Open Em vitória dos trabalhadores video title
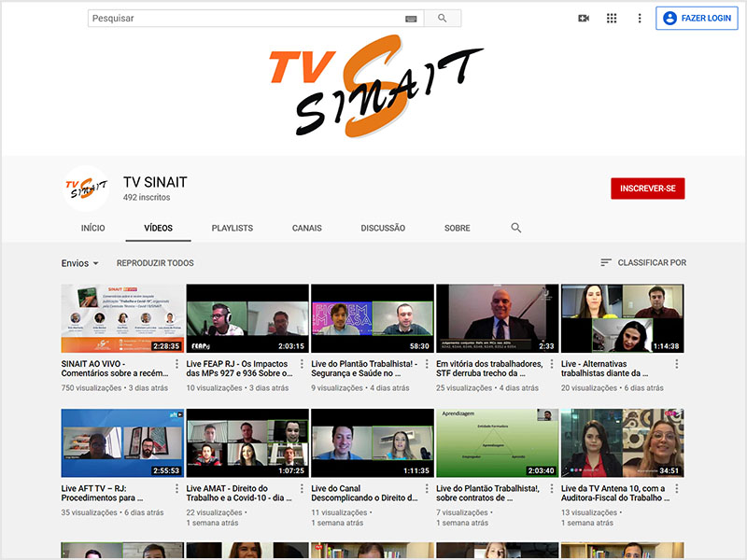 pos(489,369)
